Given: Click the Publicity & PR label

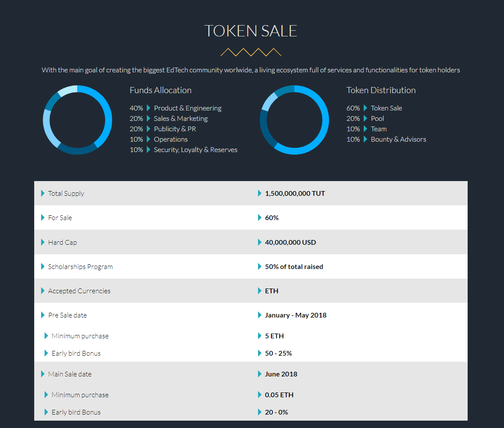Looking at the screenshot, I should click(175, 129).
